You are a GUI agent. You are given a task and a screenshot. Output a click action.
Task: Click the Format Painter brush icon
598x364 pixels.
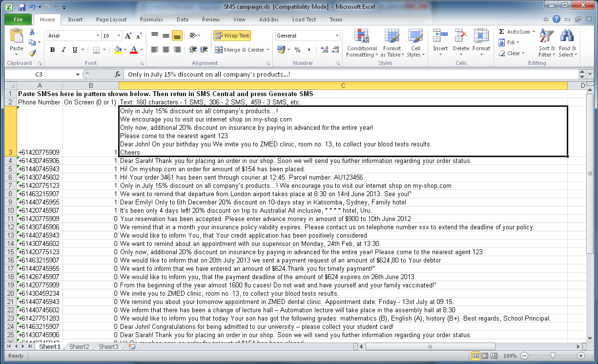32,53
